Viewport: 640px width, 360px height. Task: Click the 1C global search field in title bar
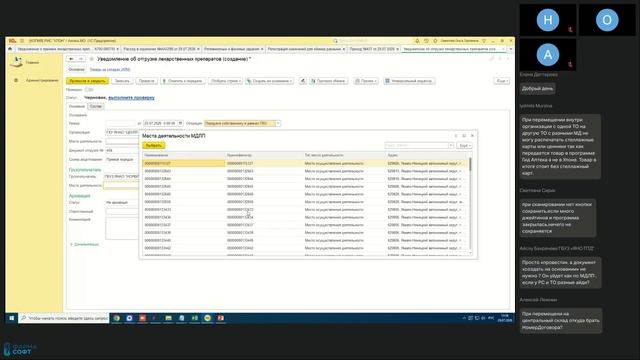[x=371, y=41]
